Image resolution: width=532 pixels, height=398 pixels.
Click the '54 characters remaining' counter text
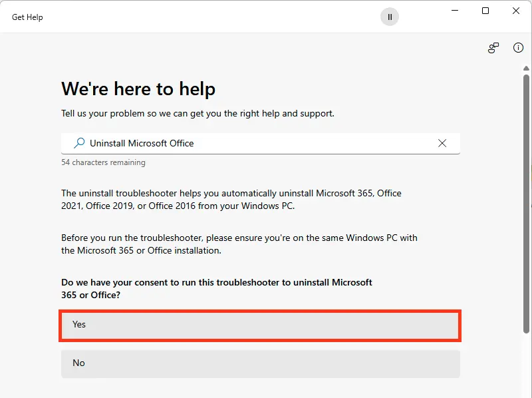tap(103, 162)
